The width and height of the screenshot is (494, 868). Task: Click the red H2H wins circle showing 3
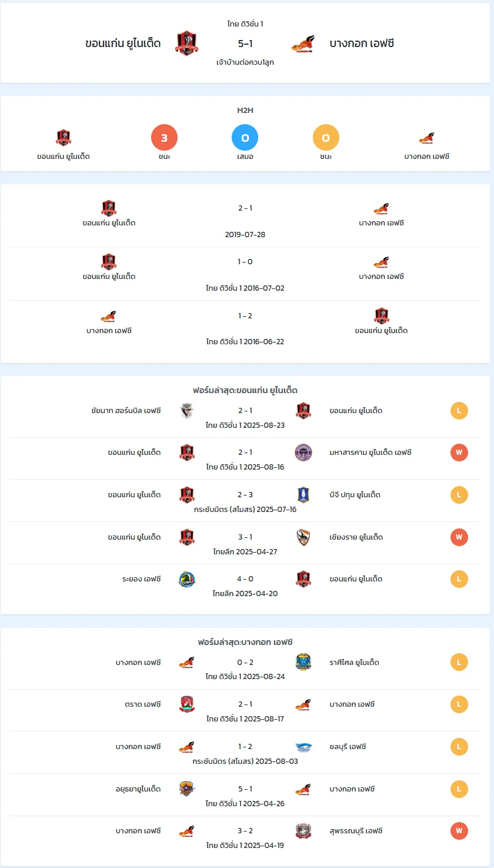coord(164,138)
